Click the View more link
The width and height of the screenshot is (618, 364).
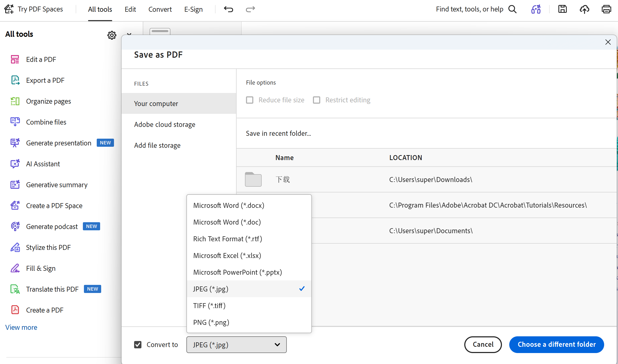click(21, 327)
